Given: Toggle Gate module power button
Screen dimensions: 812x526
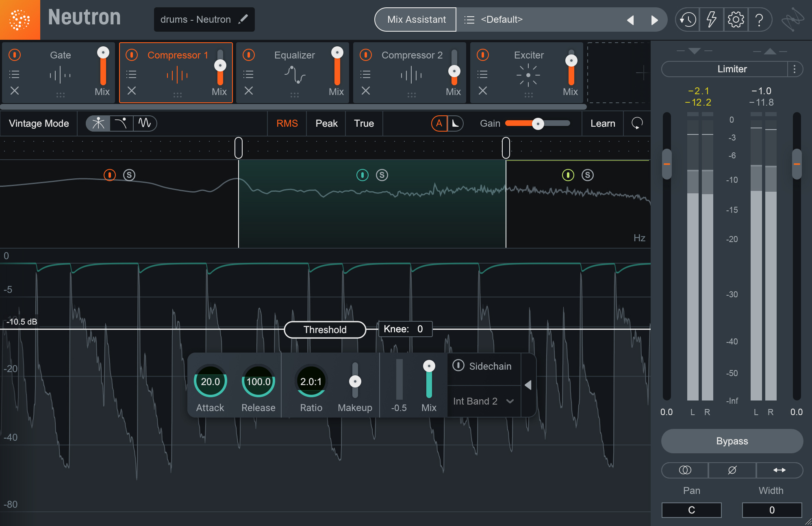Looking at the screenshot, I should tap(15, 55).
